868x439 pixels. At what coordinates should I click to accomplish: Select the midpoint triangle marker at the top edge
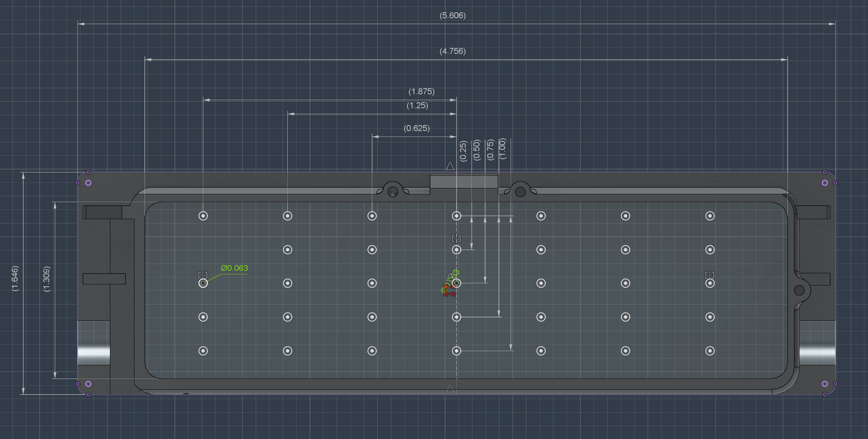coord(450,166)
